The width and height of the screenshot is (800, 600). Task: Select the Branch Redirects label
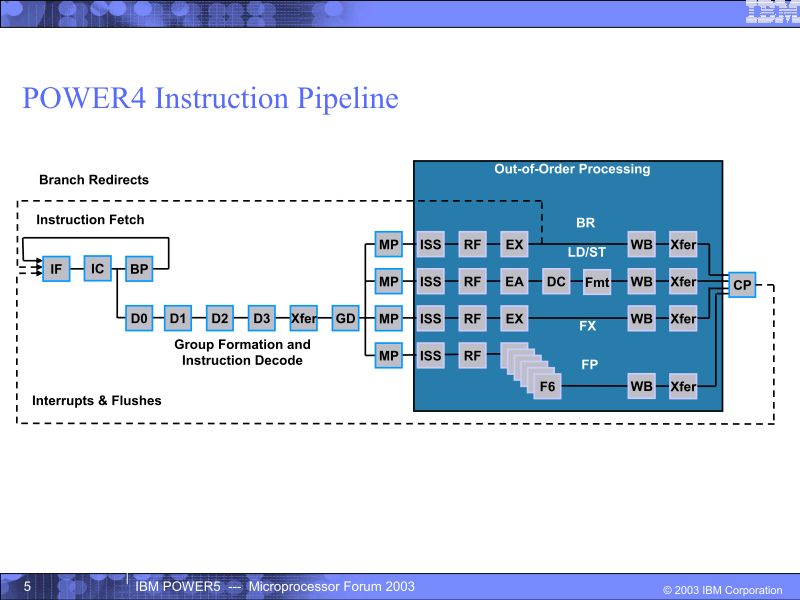[94, 180]
